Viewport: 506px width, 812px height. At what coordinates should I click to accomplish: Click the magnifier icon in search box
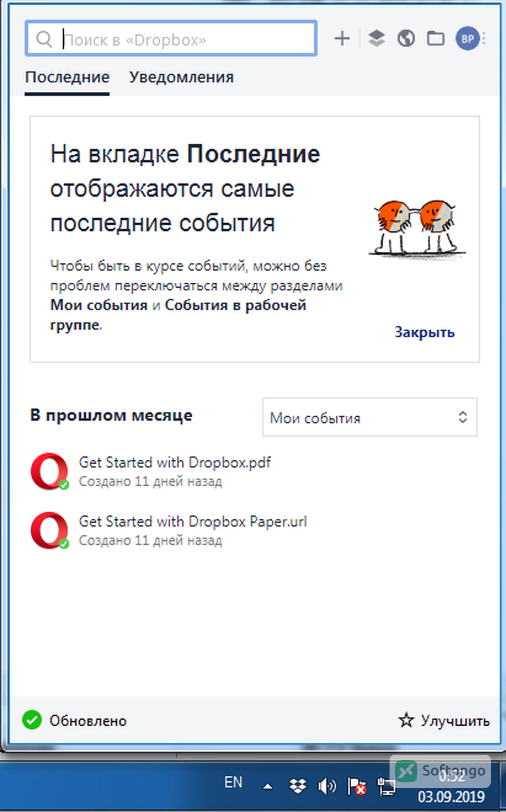(44, 39)
